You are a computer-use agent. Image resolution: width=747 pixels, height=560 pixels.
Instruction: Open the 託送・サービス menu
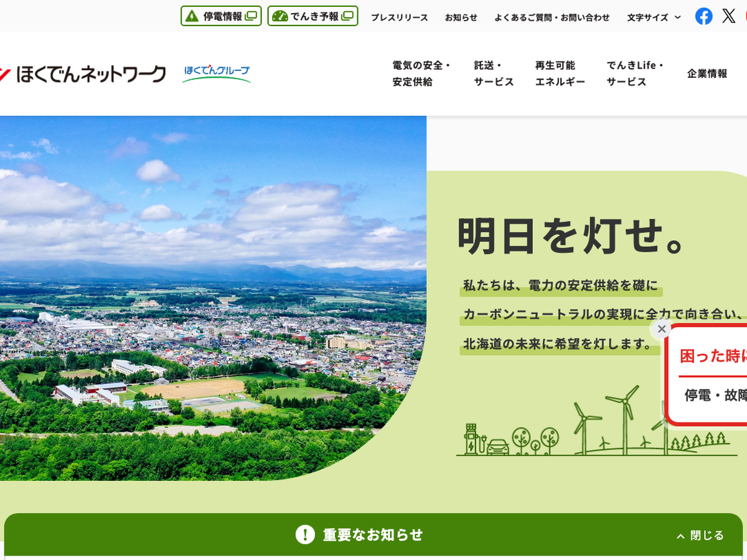(x=494, y=73)
